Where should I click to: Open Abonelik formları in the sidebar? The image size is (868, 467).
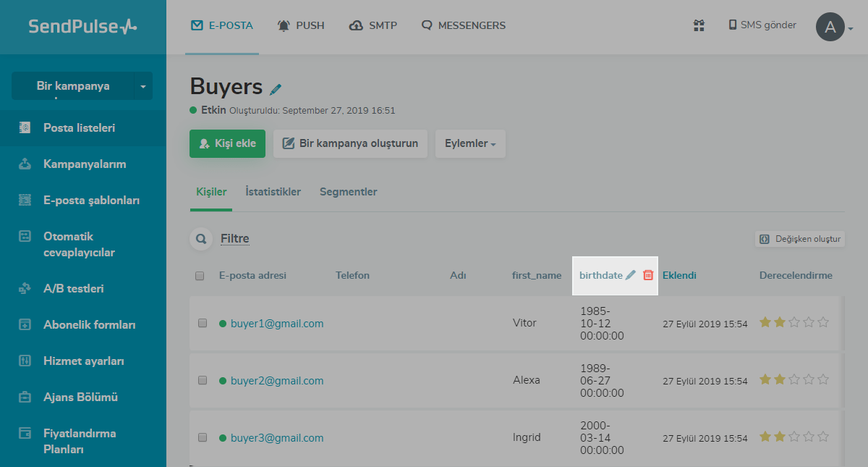pyautogui.click(x=89, y=324)
